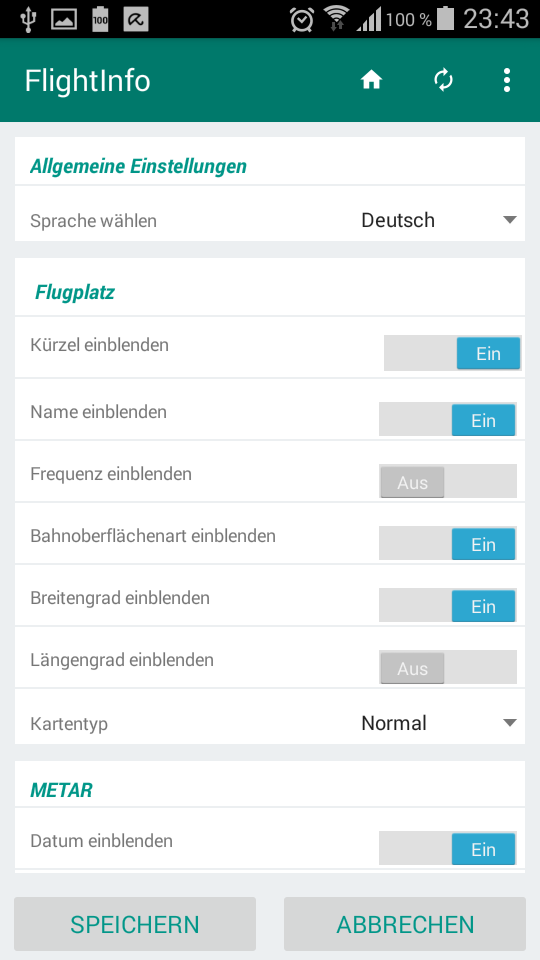Enable the Frequenz einblenden switch
Image resolution: width=540 pixels, height=960 pixels.
click(448, 482)
